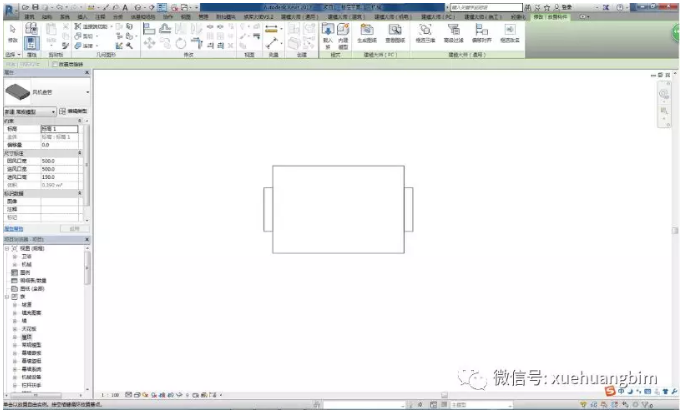This screenshot has height=413, width=683.
Task: Open the family type selector dropdown
Action: pyautogui.click(x=88, y=92)
